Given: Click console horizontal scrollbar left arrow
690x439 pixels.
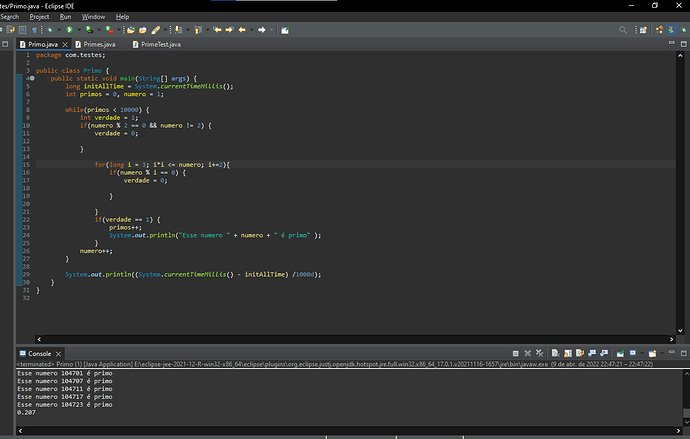Looking at the screenshot, I should point(20,431).
